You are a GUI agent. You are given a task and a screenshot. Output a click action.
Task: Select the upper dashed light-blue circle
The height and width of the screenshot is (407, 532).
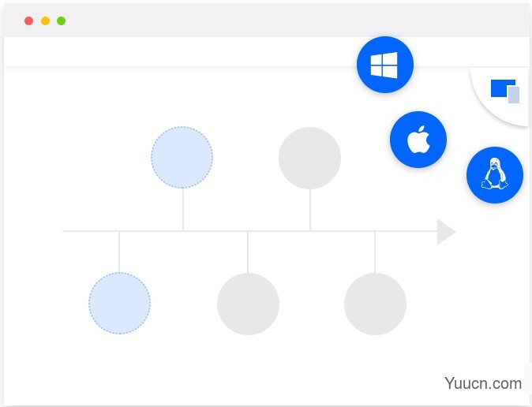point(182,158)
